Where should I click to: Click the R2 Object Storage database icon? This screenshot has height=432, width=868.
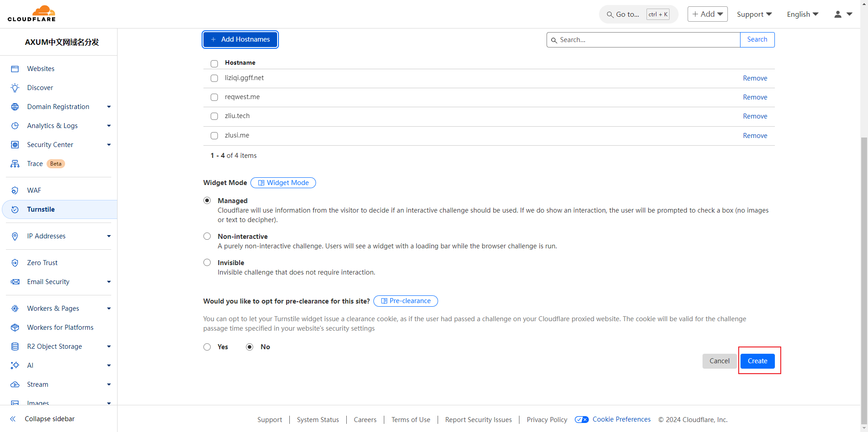(15, 347)
